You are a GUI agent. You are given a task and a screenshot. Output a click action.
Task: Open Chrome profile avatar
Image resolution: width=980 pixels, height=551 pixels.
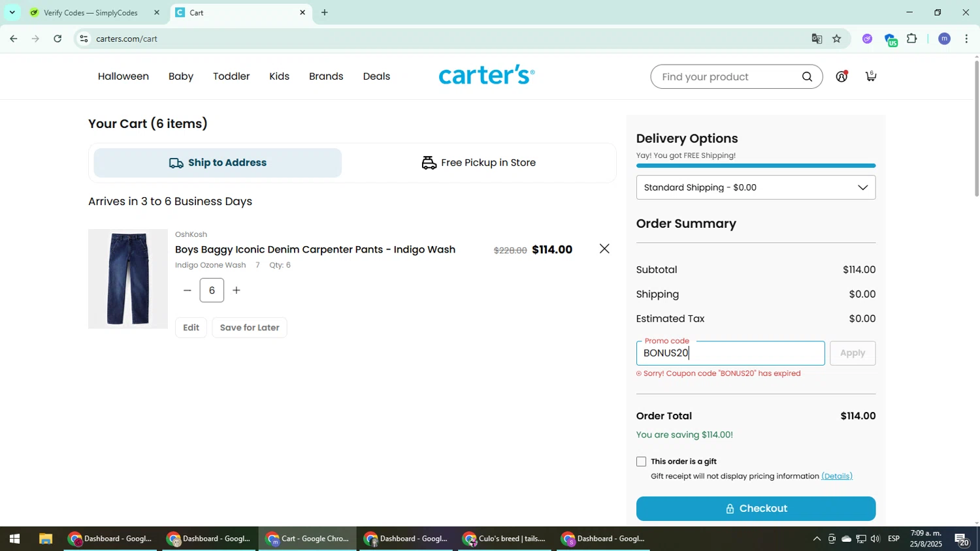point(944,39)
